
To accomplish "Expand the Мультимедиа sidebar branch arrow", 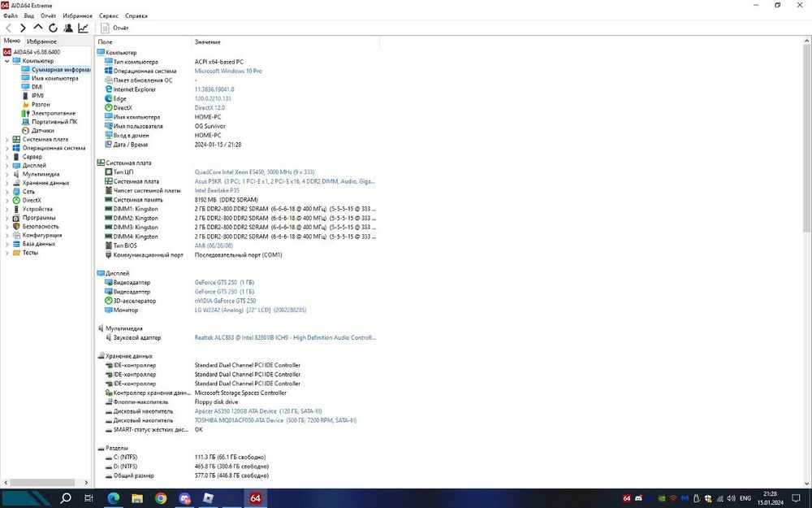I will point(6,174).
